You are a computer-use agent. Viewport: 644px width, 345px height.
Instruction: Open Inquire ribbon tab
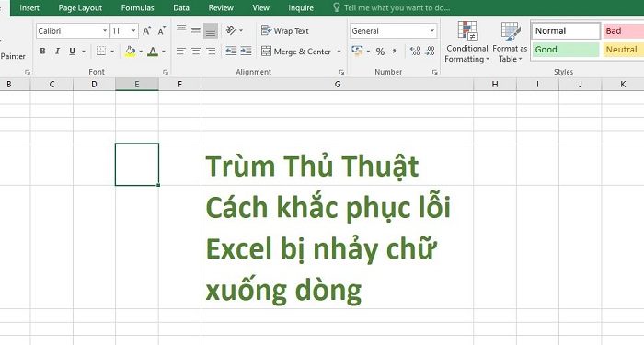click(301, 7)
